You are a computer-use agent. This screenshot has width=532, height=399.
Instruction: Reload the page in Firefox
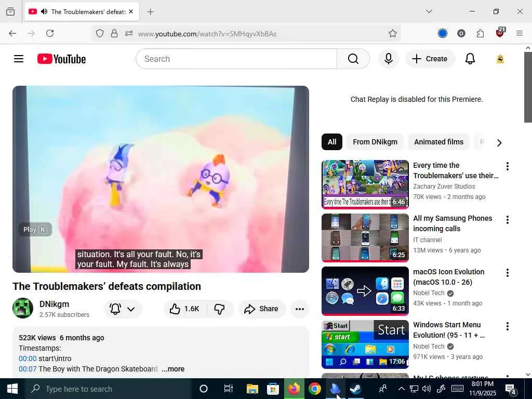(50, 33)
